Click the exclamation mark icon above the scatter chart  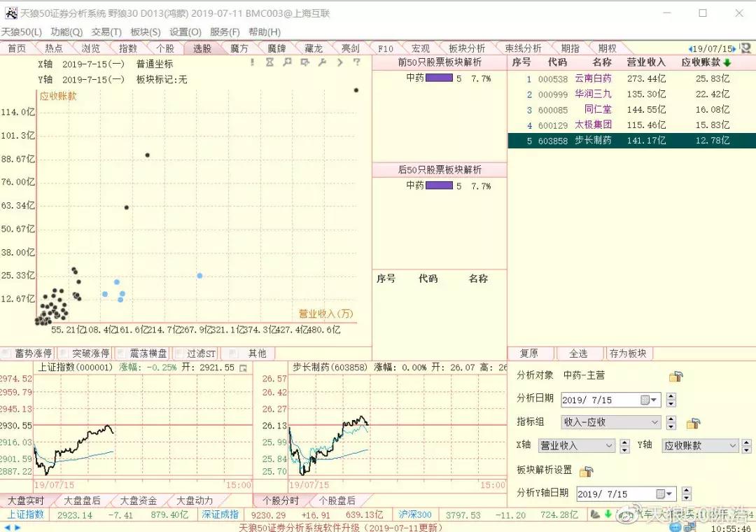pyautogui.click(x=252, y=62)
